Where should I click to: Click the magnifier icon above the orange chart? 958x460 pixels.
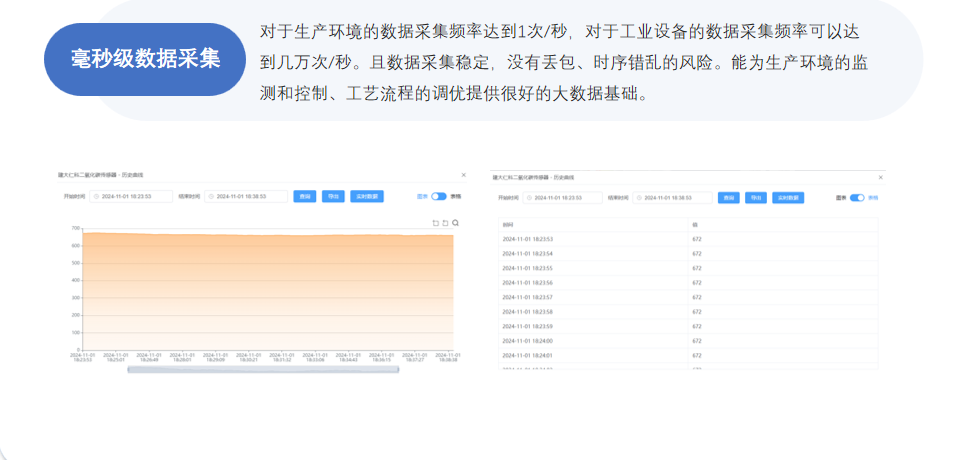455,223
